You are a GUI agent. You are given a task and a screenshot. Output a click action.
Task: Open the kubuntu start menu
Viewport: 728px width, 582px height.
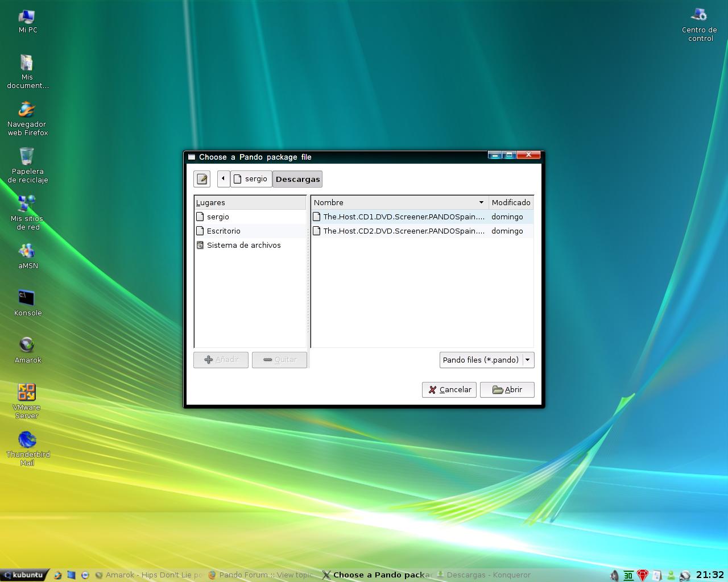coord(24,575)
